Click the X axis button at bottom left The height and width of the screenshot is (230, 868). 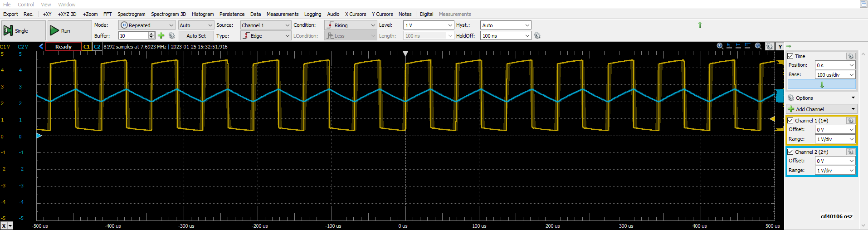[4, 226]
